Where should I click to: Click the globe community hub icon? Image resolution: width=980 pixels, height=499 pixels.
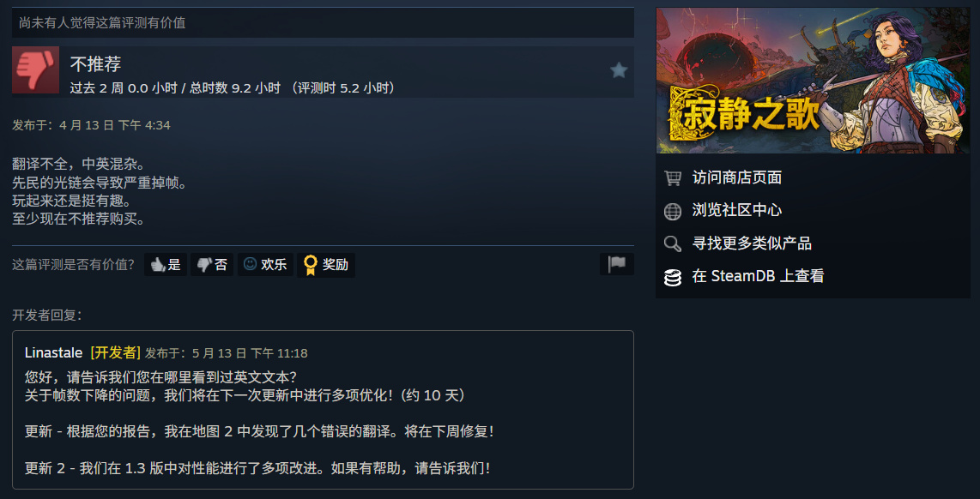click(673, 211)
